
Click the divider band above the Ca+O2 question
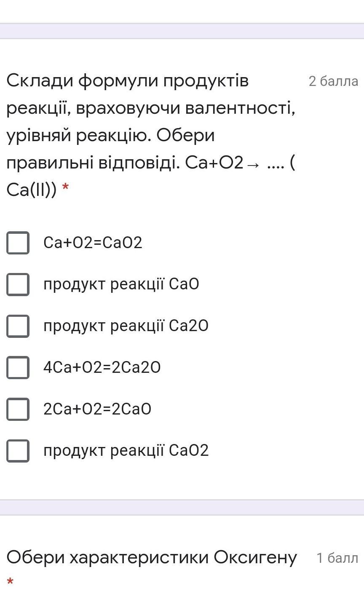182,31
